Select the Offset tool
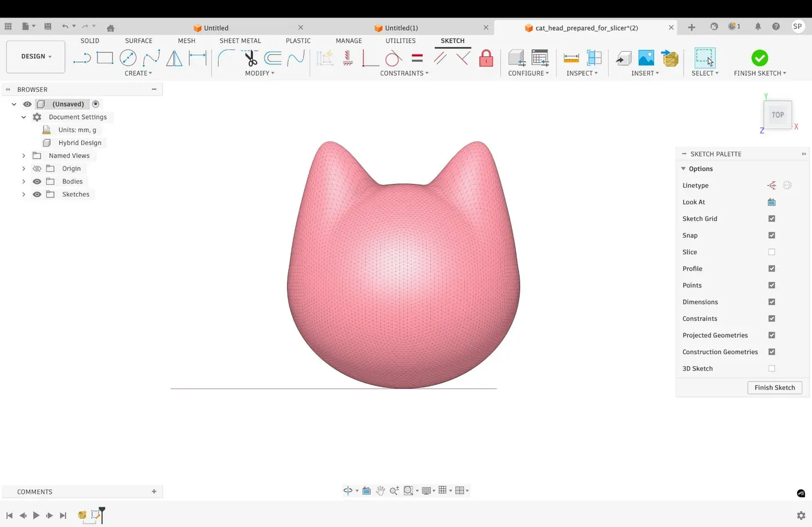Viewport: 812px width, 527px height. pos(273,58)
